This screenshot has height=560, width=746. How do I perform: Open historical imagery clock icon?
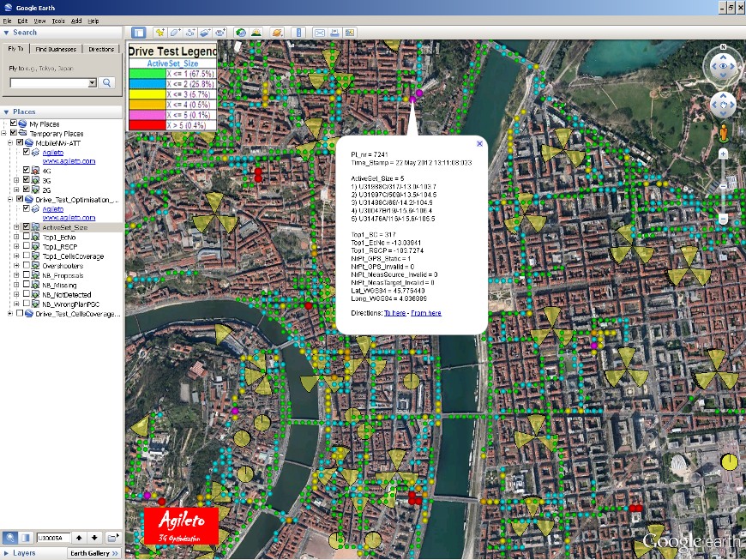point(241,33)
